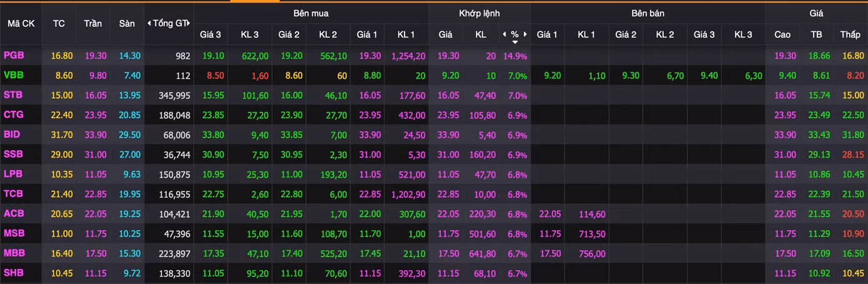This screenshot has width=868, height=284.
Task: Click LPB floor price 9.63
Action: click(x=131, y=175)
